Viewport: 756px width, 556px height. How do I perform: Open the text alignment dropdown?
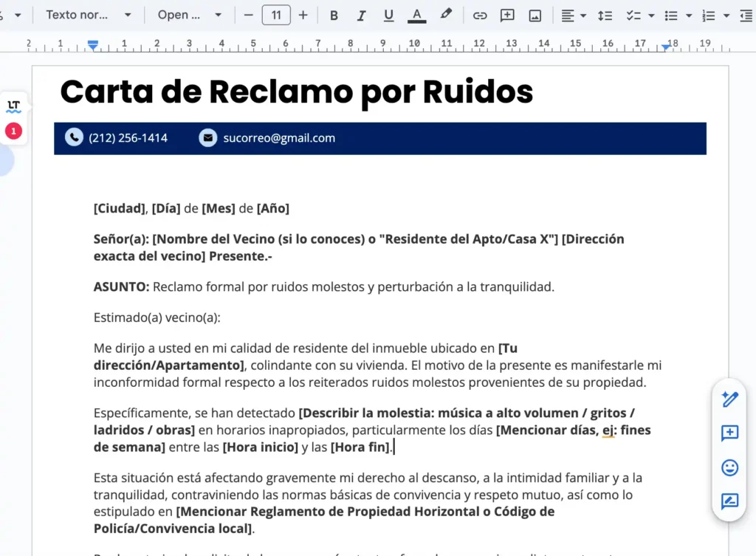[x=573, y=15]
